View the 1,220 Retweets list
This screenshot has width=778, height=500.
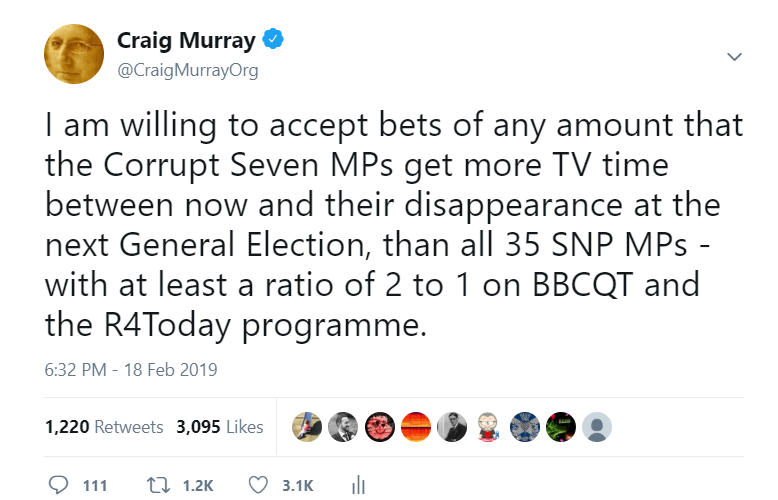(104, 426)
